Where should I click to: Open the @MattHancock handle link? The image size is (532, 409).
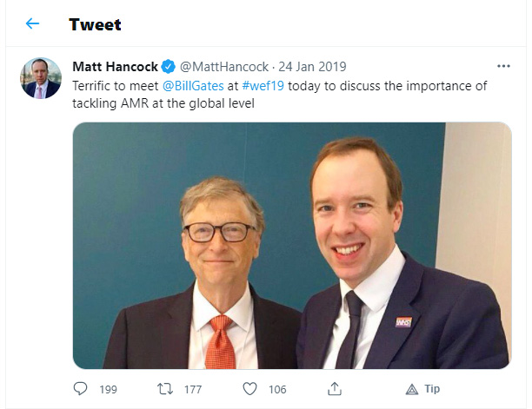coord(224,67)
